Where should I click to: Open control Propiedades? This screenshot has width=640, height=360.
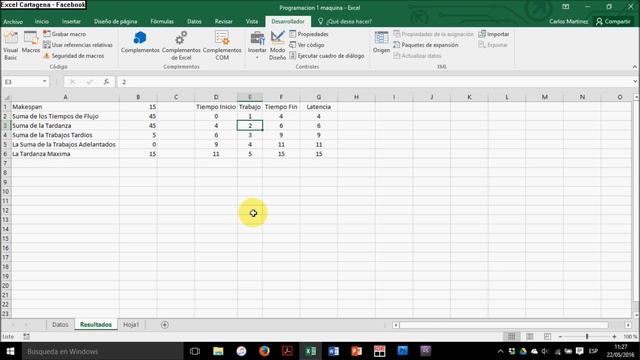pyautogui.click(x=309, y=34)
